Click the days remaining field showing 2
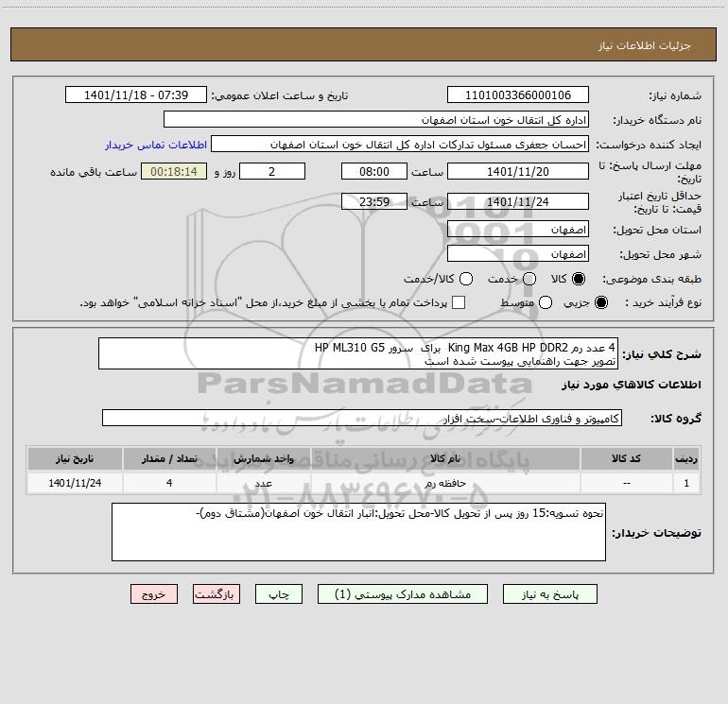Viewport: 728px width, 704px height. pos(272,172)
